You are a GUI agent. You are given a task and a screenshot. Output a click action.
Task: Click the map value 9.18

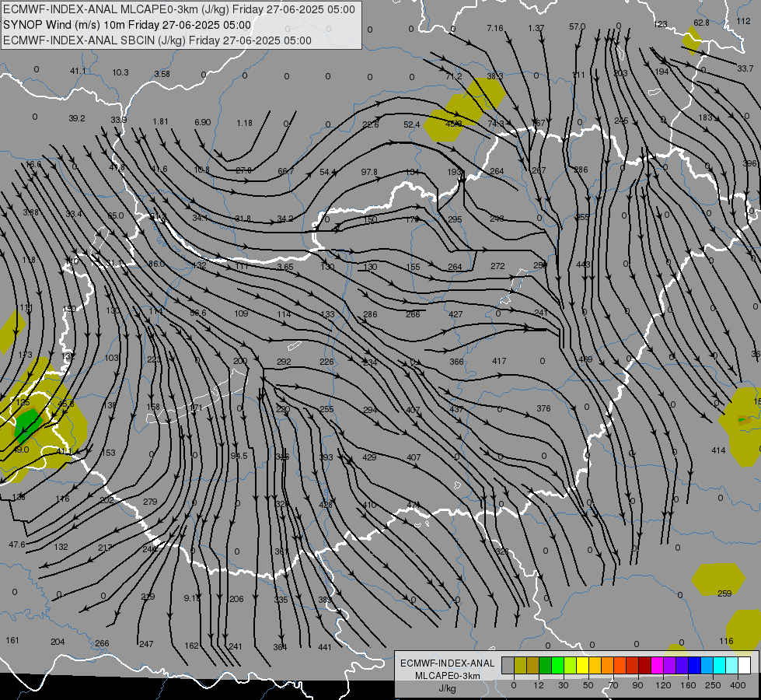[x=192, y=598]
